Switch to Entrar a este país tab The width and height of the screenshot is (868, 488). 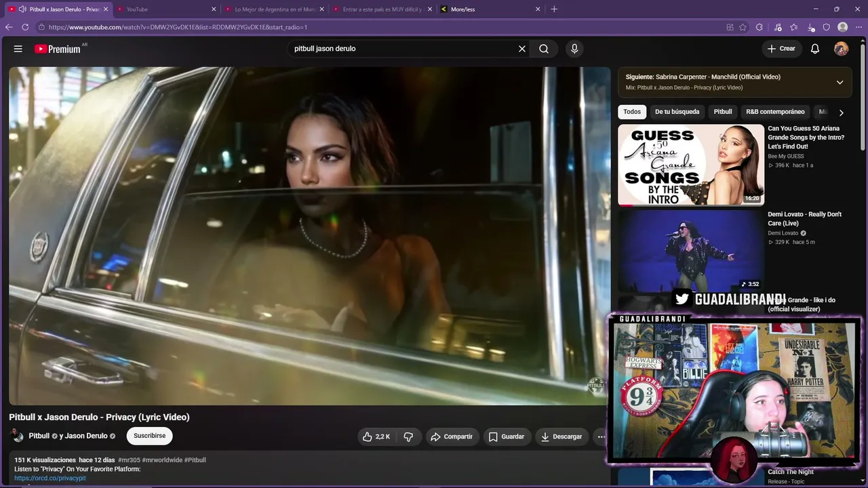pyautogui.click(x=382, y=9)
